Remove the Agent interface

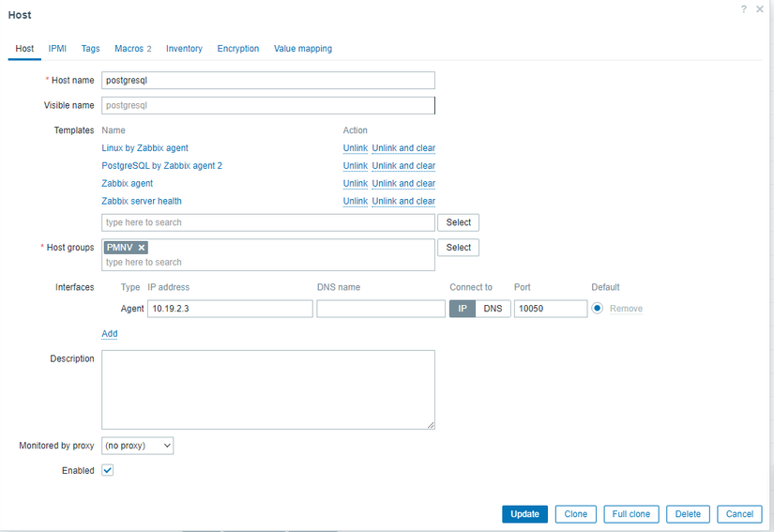pyautogui.click(x=626, y=309)
